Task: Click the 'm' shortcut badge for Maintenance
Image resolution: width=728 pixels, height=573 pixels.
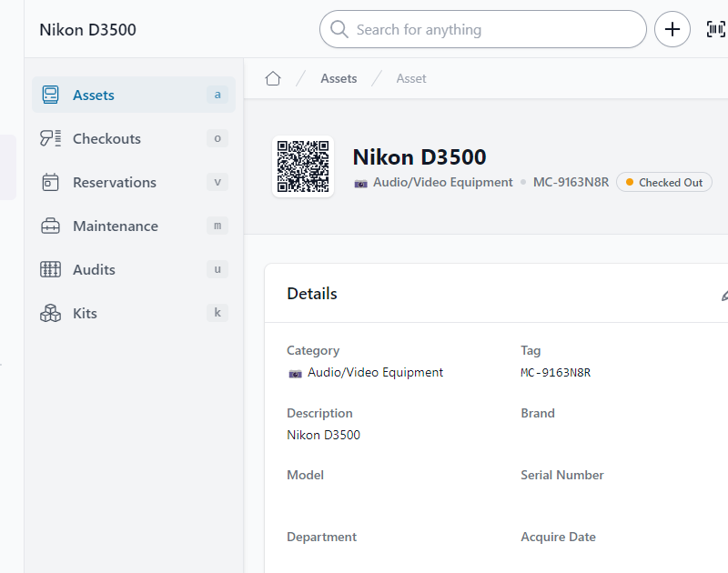Action: [x=217, y=226]
